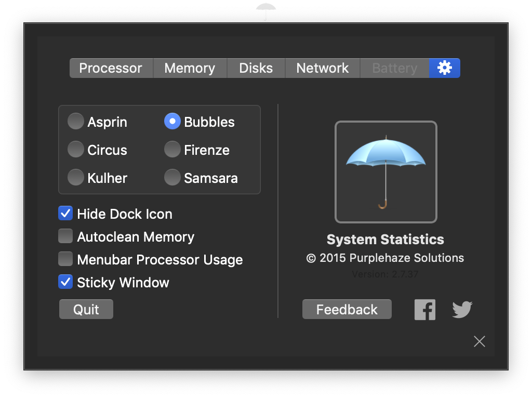
Task: Select the Firenze theme
Action: pyautogui.click(x=172, y=150)
